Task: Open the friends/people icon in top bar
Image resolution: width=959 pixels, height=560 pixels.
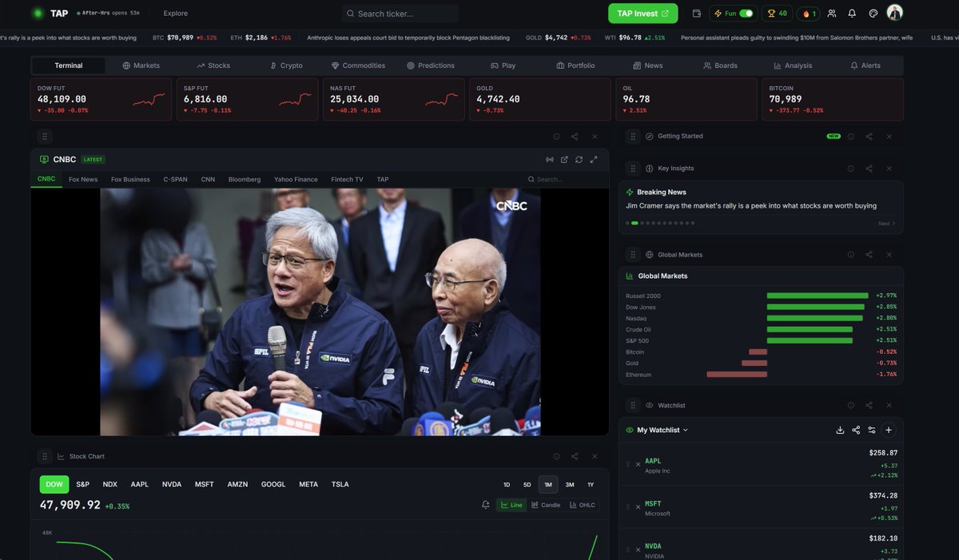Action: (832, 14)
